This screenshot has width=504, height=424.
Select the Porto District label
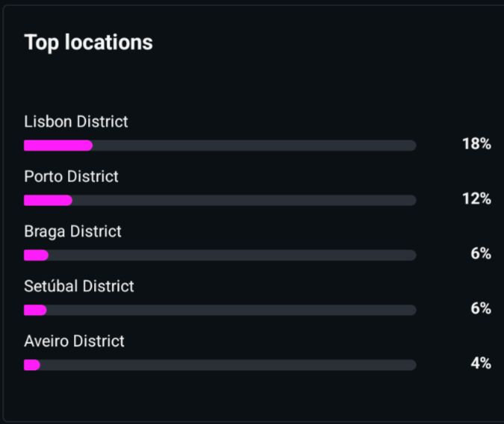pos(71,177)
